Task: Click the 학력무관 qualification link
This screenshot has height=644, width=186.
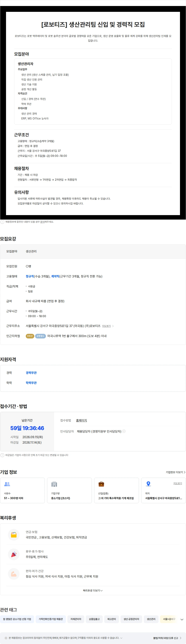Action: tap(31, 383)
